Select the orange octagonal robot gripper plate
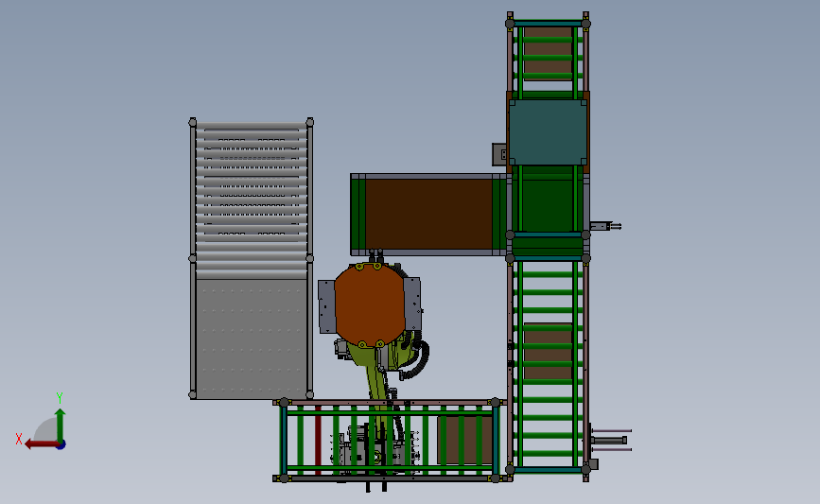Screen dimensions: 820x504 pyautogui.click(x=369, y=305)
